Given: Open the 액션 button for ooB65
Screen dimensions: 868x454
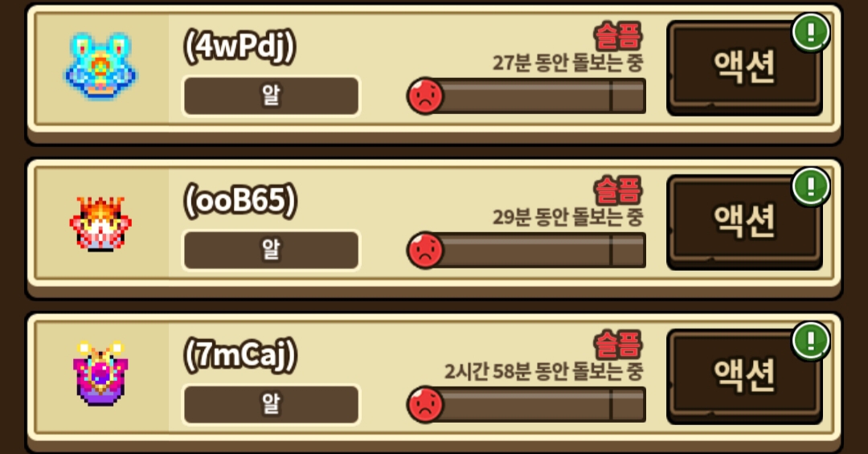Looking at the screenshot, I should click(x=744, y=223).
